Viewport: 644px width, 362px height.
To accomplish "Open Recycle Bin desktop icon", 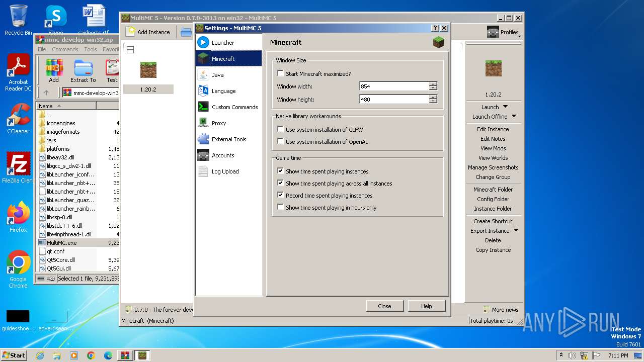I will tap(18, 20).
